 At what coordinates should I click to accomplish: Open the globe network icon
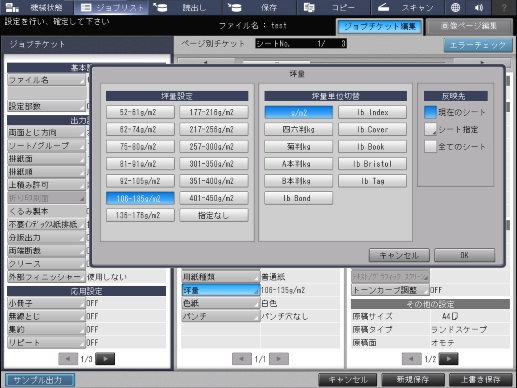455,7
